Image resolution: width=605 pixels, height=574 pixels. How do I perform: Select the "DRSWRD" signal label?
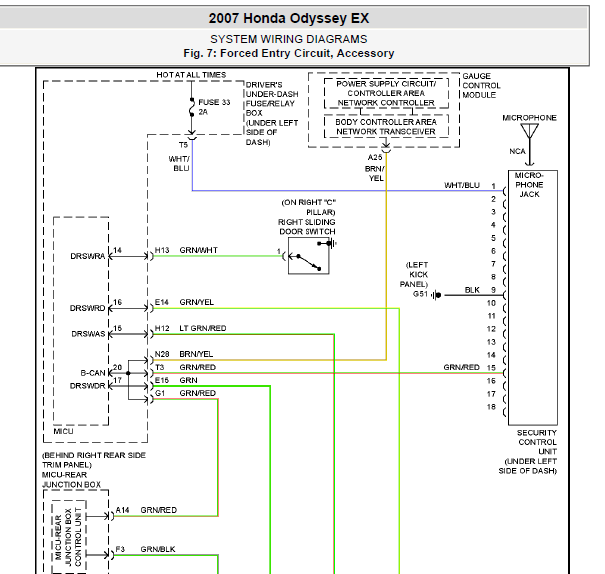tap(87, 308)
